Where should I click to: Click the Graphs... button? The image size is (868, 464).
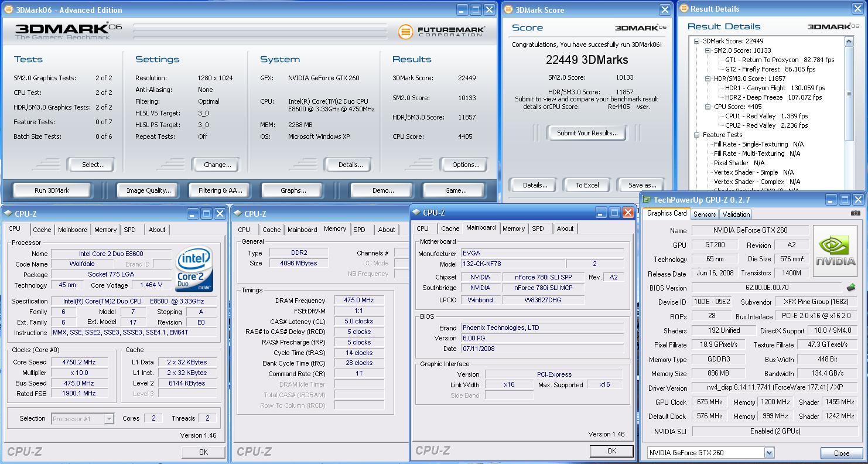(x=293, y=190)
